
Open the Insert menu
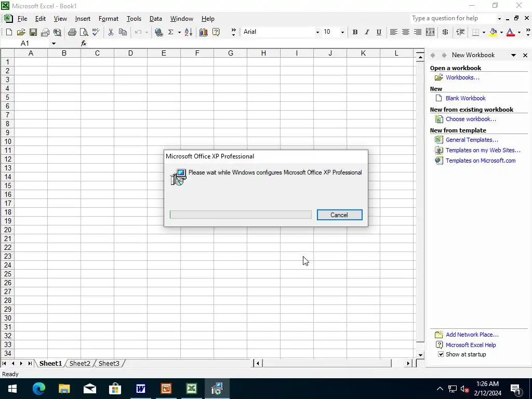click(83, 19)
